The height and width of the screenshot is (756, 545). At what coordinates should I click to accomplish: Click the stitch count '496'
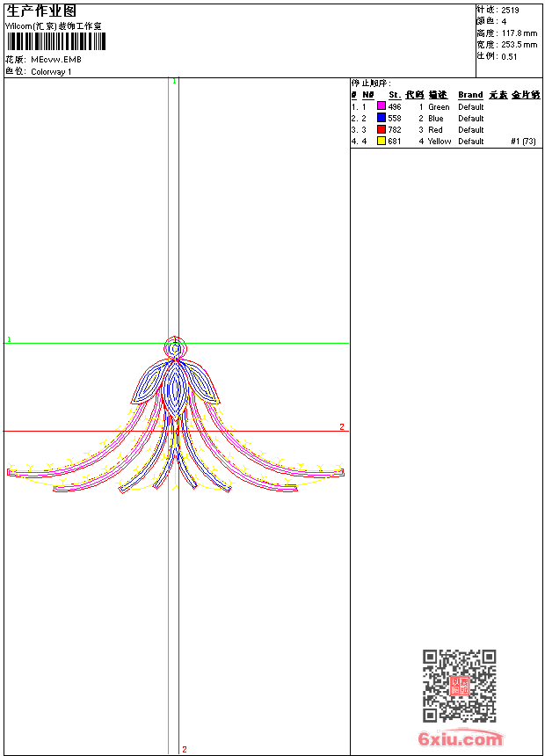click(395, 107)
